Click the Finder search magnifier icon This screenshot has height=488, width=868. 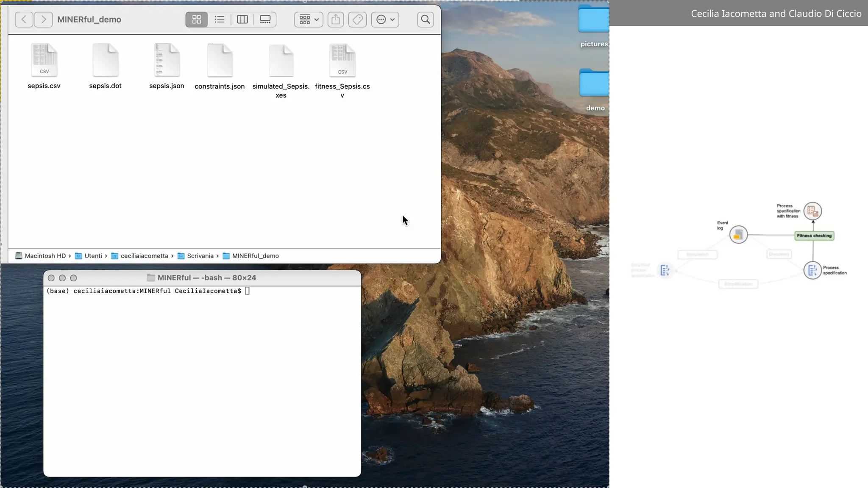click(425, 19)
